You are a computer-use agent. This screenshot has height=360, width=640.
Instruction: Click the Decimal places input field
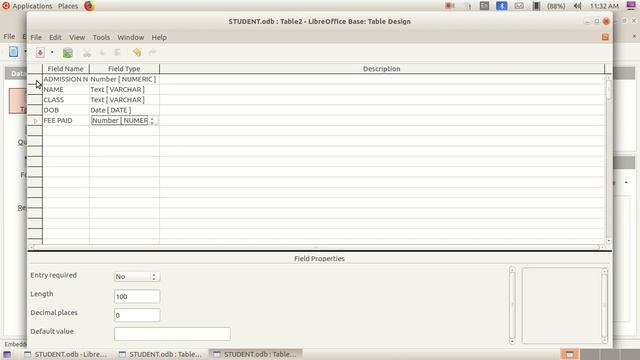pyautogui.click(x=137, y=315)
